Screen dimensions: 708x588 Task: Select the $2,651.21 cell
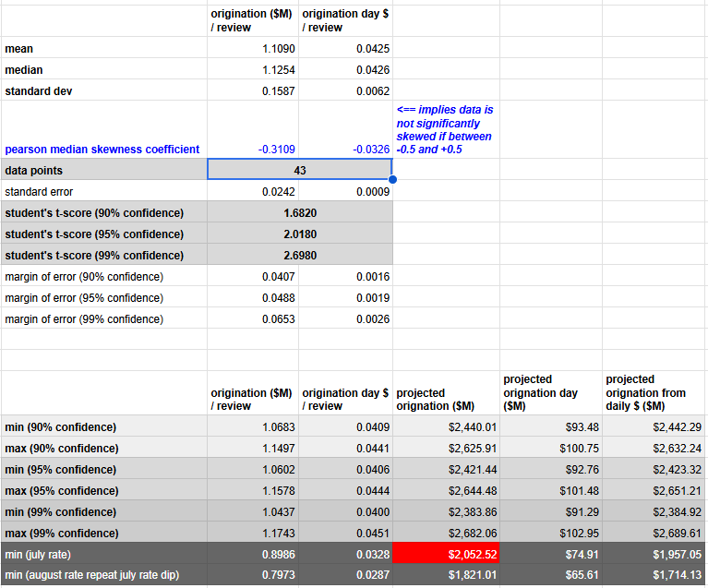point(678,490)
